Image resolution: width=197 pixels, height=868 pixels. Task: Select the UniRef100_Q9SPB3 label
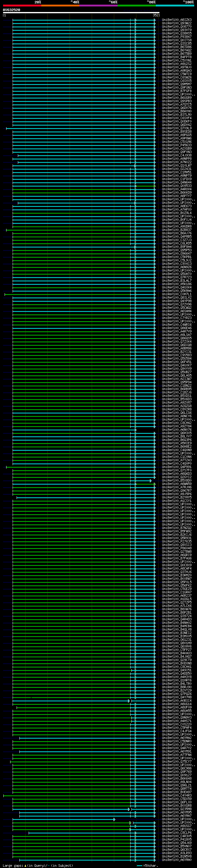coord(177,101)
